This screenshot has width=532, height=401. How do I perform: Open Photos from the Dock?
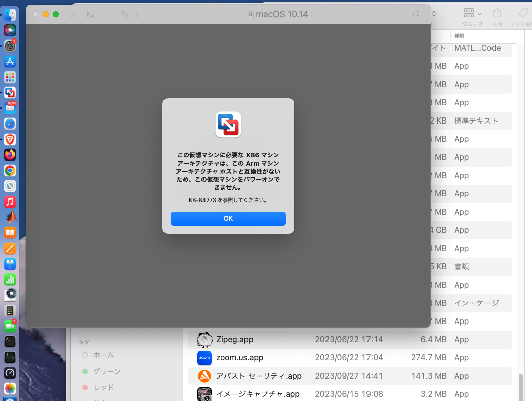point(10,388)
